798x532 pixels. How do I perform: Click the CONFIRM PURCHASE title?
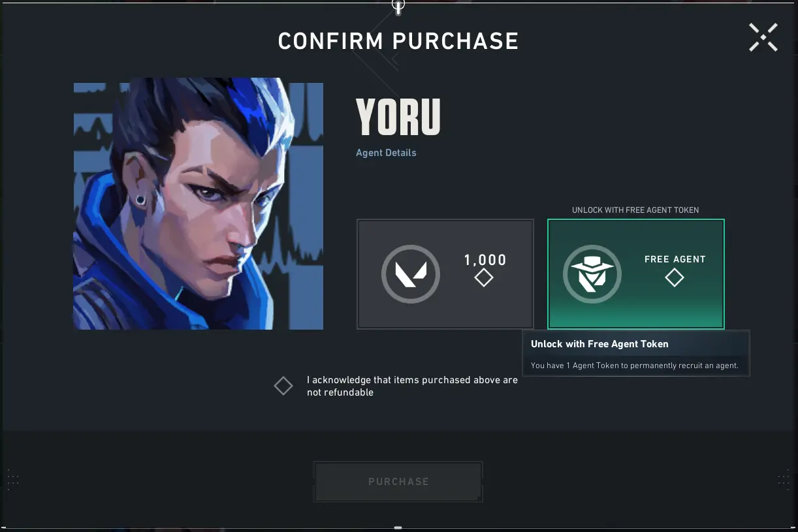pyautogui.click(x=398, y=41)
